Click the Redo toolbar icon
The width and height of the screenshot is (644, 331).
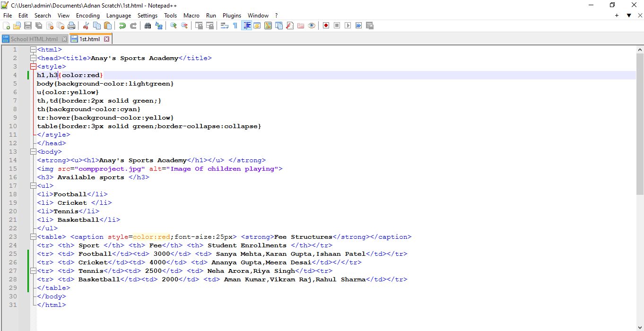[133, 26]
